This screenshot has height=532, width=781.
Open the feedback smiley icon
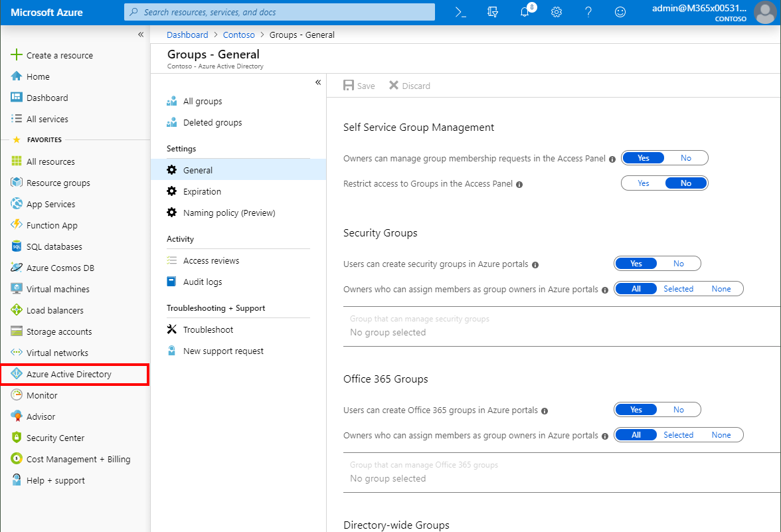[x=620, y=12]
